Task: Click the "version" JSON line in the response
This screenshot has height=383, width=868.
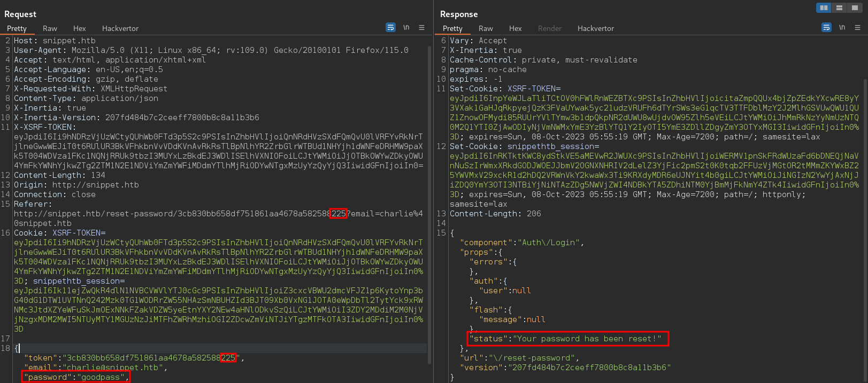Action: pos(565,368)
